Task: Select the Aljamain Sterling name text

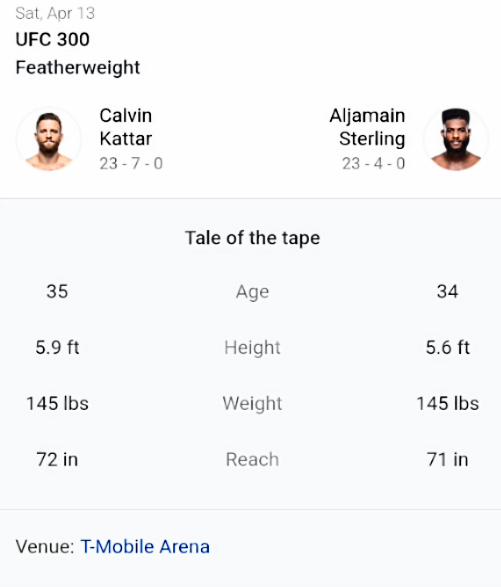Action: (367, 127)
